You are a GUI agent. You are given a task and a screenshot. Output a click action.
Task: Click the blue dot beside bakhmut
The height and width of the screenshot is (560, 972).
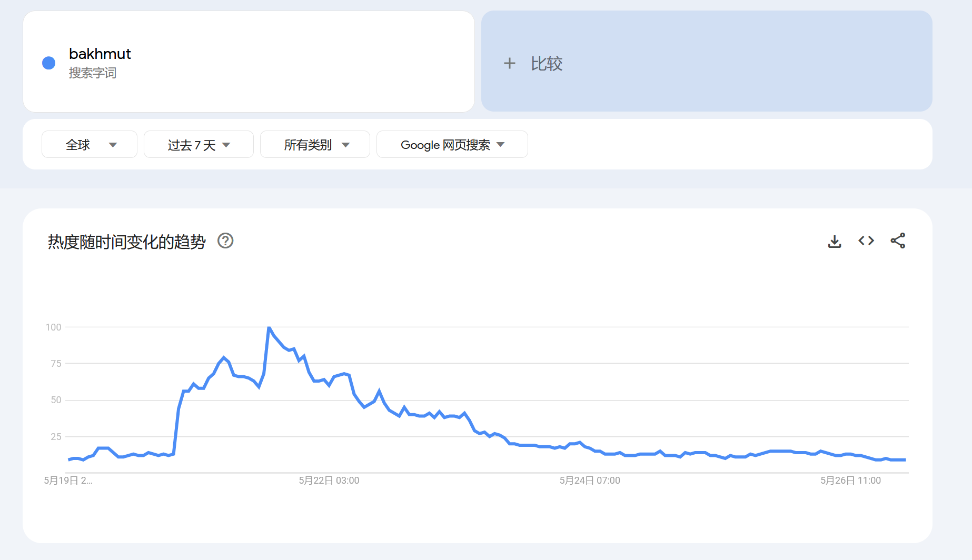coord(49,63)
